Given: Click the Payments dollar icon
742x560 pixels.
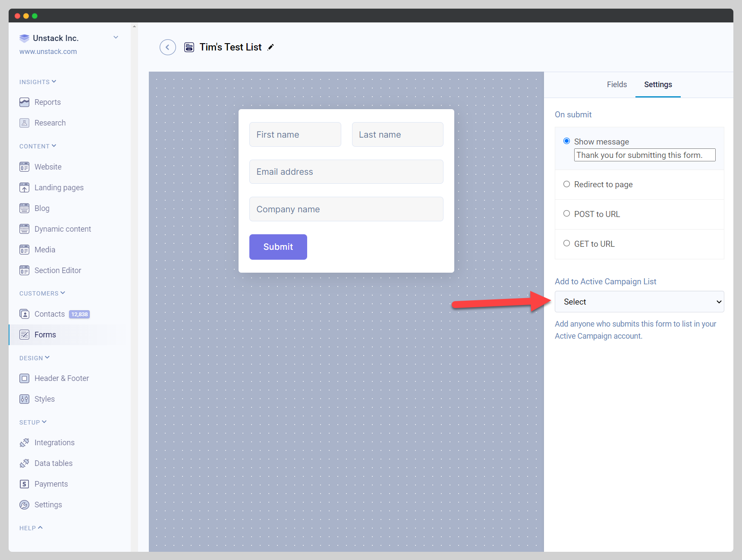Looking at the screenshot, I should [25, 484].
